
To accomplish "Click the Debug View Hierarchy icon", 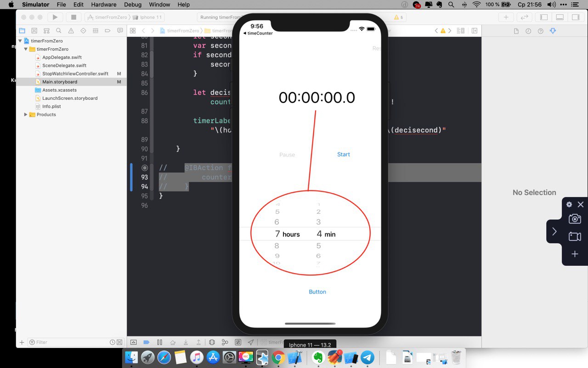I will (x=212, y=342).
